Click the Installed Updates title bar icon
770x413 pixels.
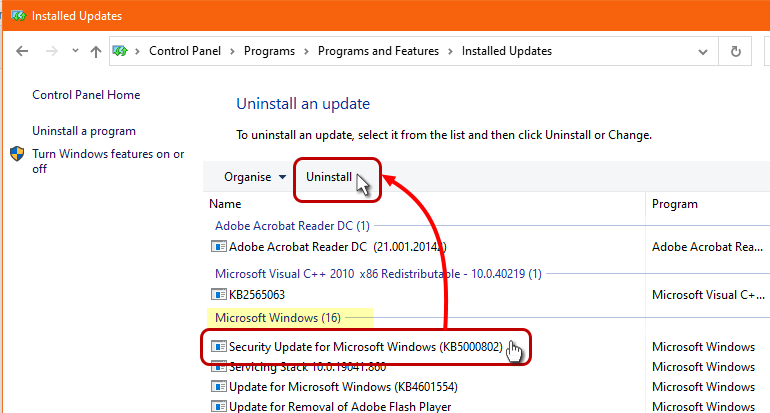pyautogui.click(x=18, y=16)
